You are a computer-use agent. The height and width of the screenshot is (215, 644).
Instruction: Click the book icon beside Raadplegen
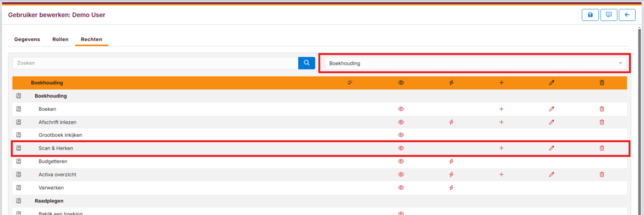(19, 201)
